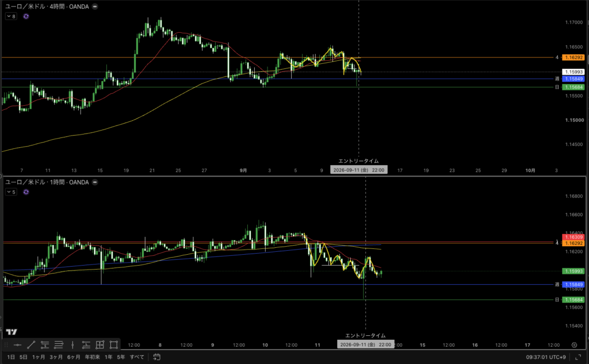Pick the long position tool in favorites bar
589x364 pixels.
[86, 345]
